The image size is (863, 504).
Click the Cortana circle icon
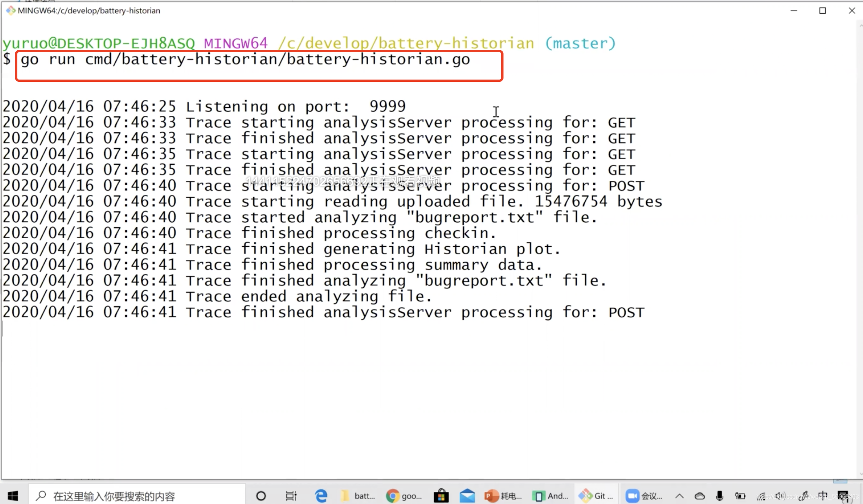(261, 496)
